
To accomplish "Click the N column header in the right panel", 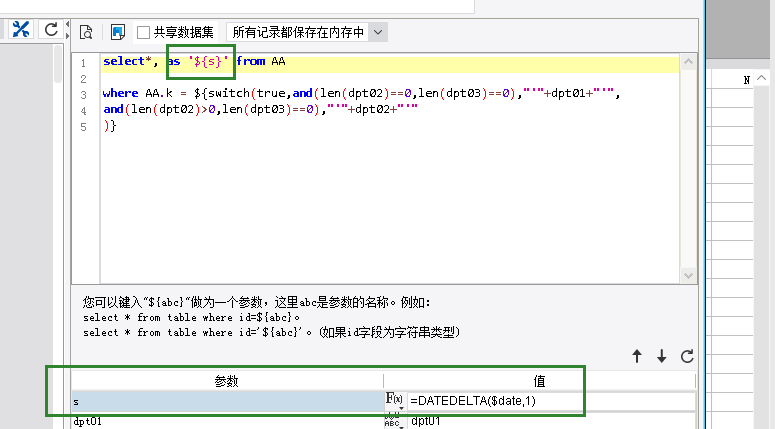I will coord(746,80).
